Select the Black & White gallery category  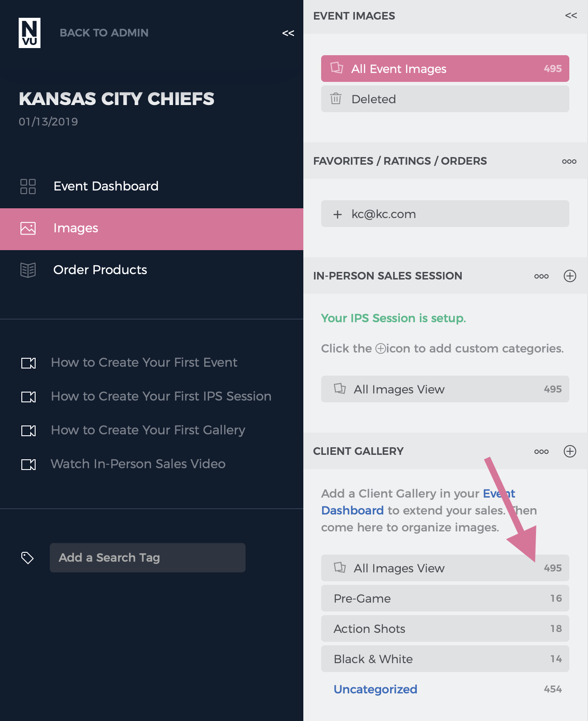(445, 659)
